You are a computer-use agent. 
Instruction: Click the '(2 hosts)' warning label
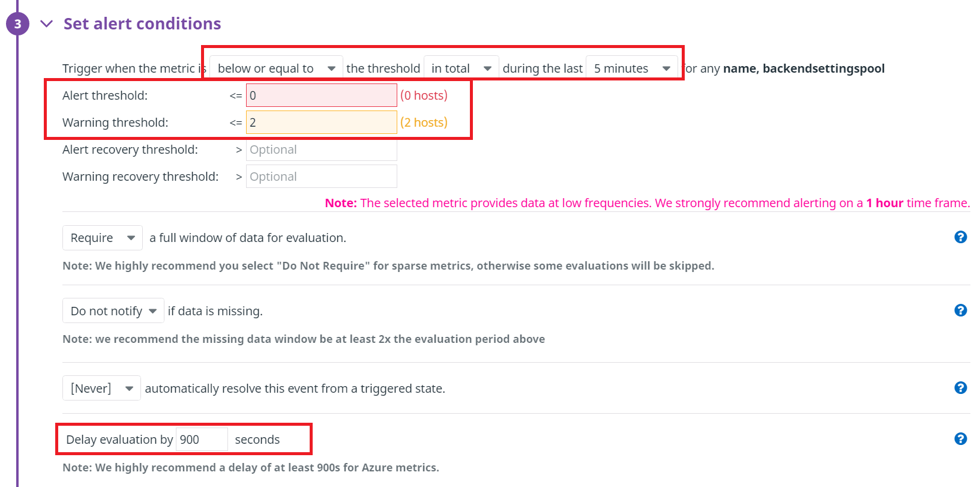pos(424,123)
